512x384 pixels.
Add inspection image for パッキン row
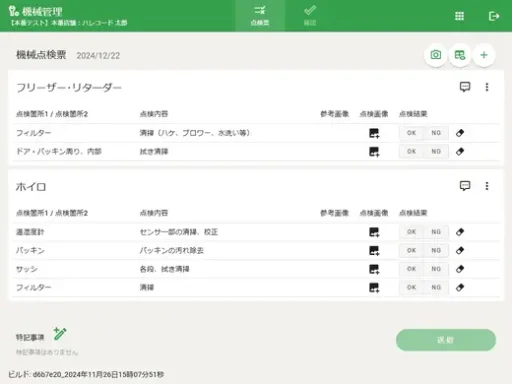[x=374, y=251]
